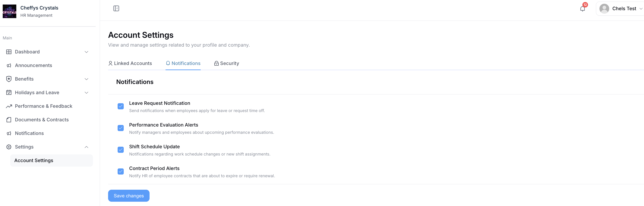Uncheck Leave Request Notification checkbox

coord(121,106)
